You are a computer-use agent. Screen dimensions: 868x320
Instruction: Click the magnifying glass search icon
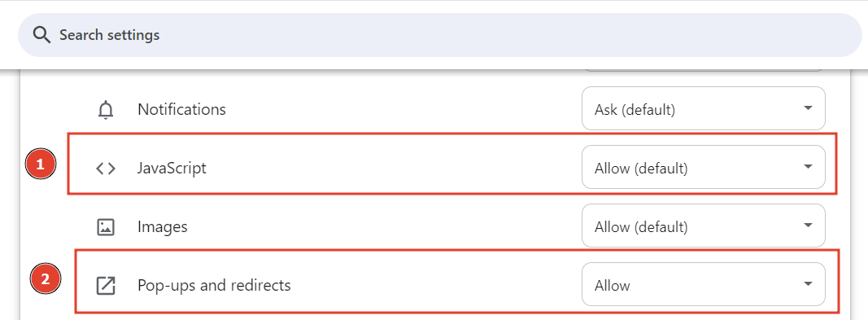pos(41,35)
